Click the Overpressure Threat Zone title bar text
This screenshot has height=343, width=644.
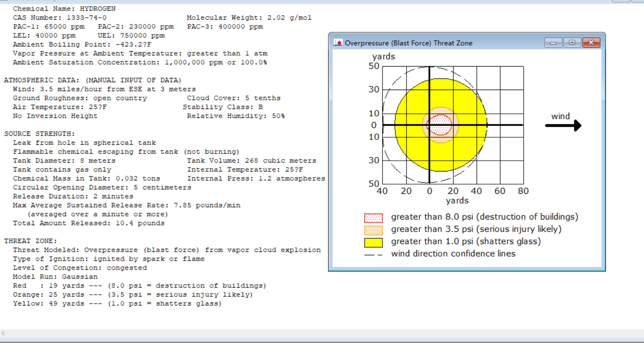[x=408, y=43]
